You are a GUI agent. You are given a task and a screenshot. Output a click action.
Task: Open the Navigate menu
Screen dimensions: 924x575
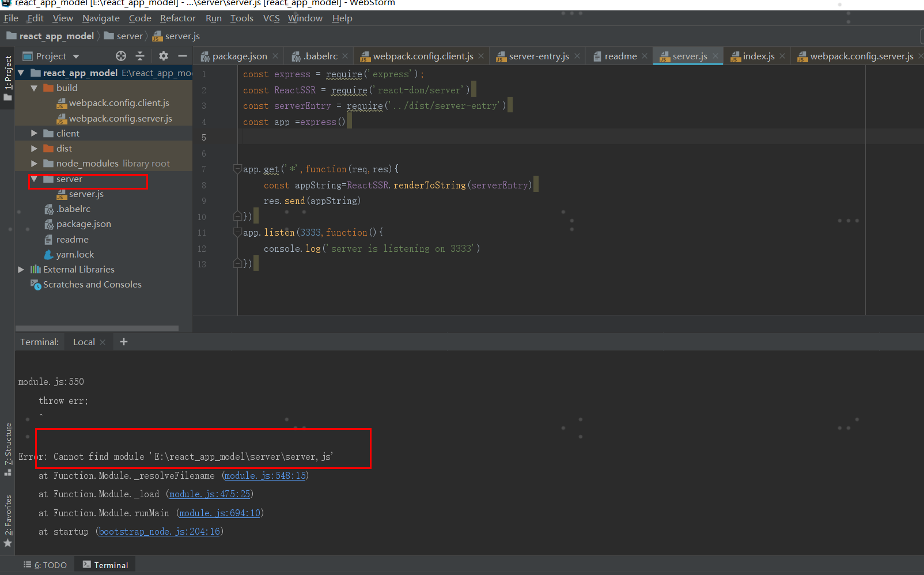tap(101, 18)
